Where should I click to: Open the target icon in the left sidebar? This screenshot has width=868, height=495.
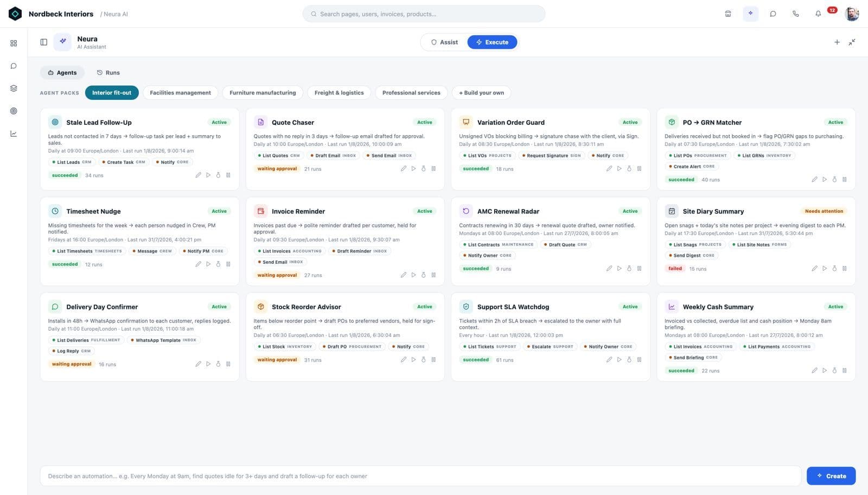pyautogui.click(x=14, y=111)
